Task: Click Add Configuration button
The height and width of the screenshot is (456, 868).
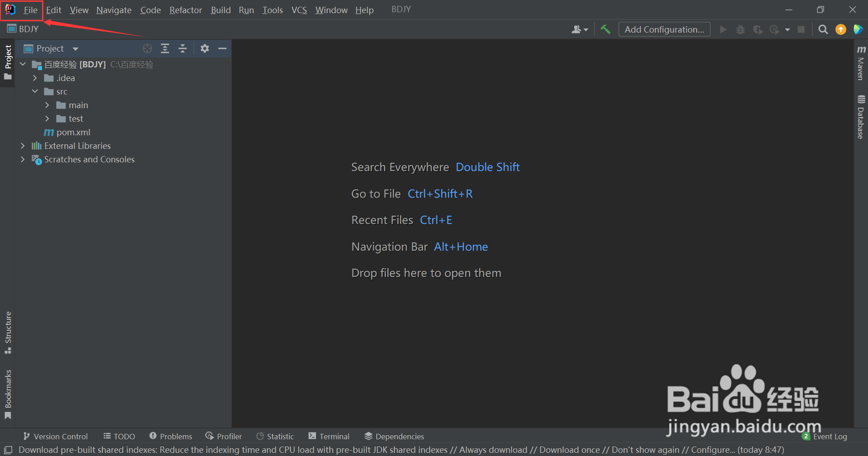Action: click(664, 29)
